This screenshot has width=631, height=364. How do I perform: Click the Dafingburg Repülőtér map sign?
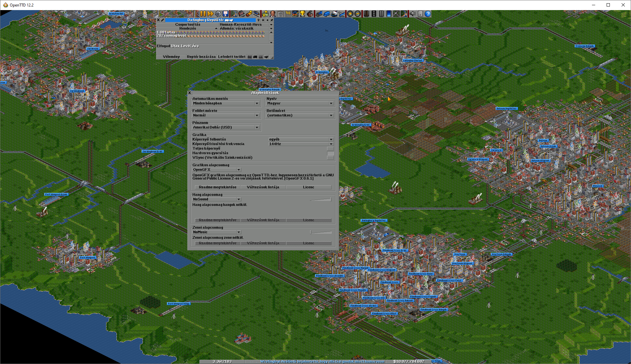click(x=374, y=220)
